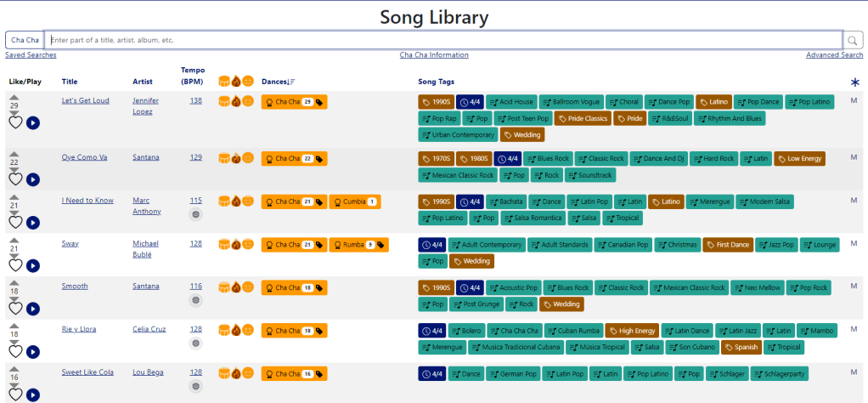Sort by the Title column header
868x403 pixels.
pos(70,82)
